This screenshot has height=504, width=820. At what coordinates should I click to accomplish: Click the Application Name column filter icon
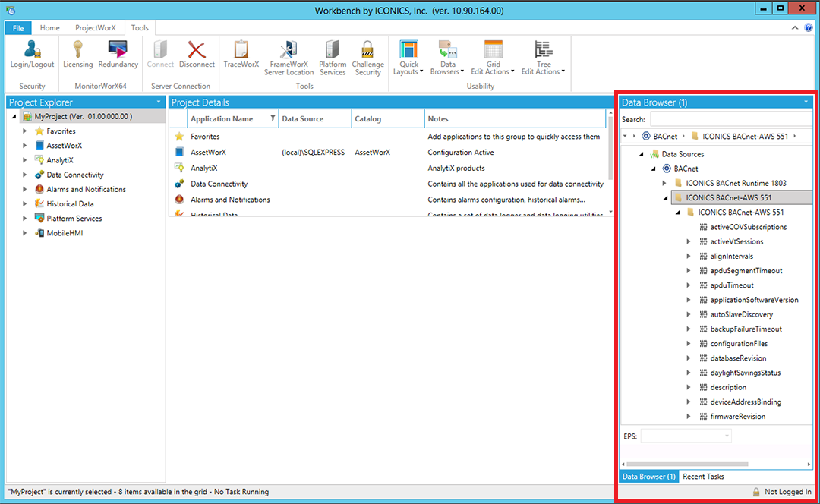click(x=273, y=118)
